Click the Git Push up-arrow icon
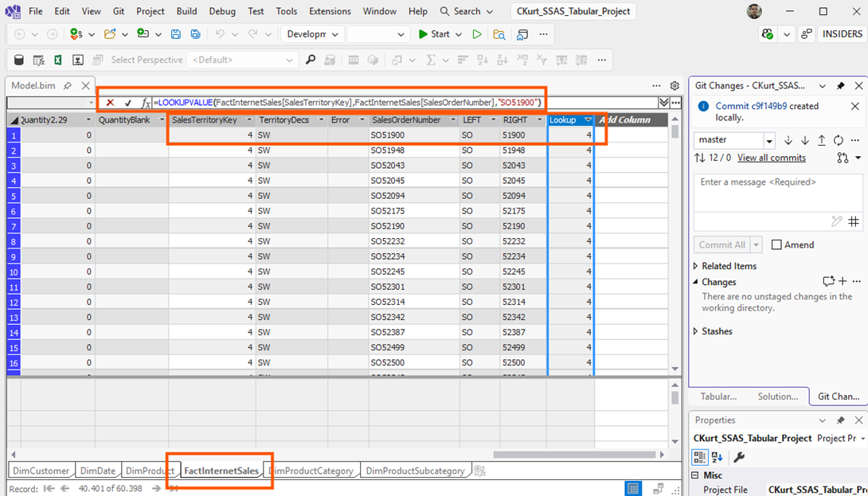Viewport: 868px width, 496px height. click(x=822, y=140)
